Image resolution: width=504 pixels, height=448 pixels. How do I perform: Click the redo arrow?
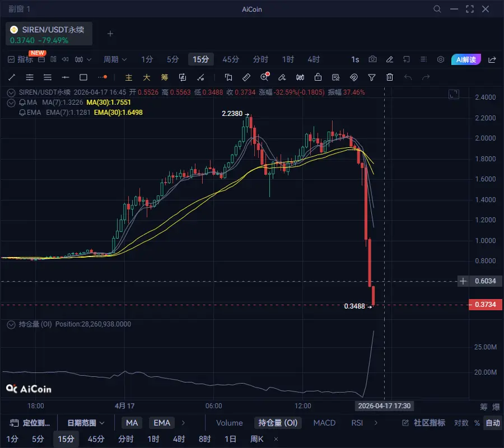pos(426,77)
